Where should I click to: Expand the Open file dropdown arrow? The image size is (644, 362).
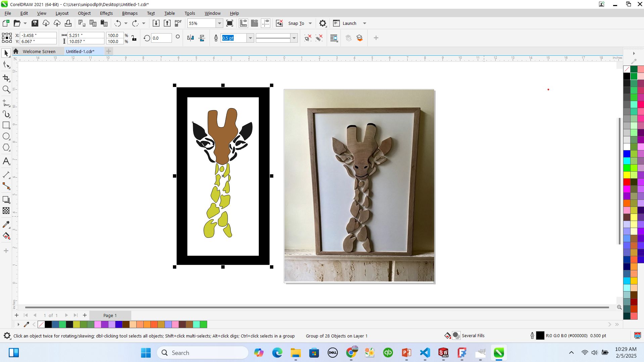[x=25, y=23]
